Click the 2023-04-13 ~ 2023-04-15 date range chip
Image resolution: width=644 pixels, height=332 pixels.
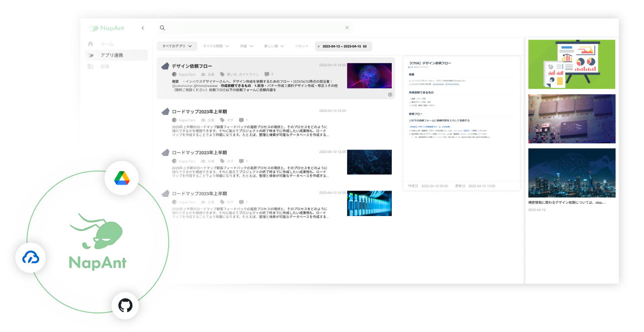coord(344,46)
